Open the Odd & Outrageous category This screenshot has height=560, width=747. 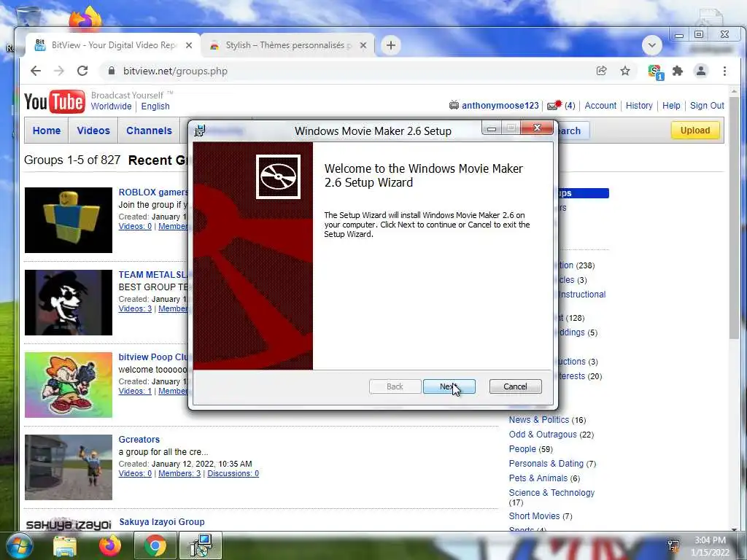pos(543,435)
